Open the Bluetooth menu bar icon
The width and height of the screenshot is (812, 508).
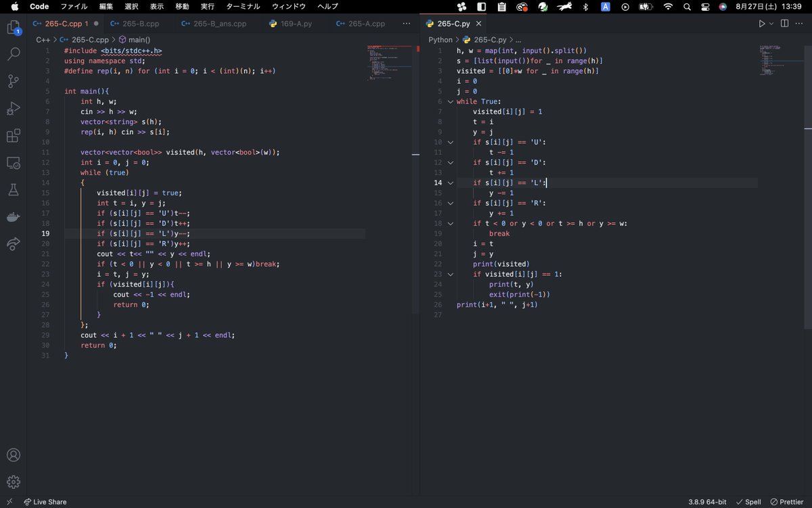click(x=585, y=6)
